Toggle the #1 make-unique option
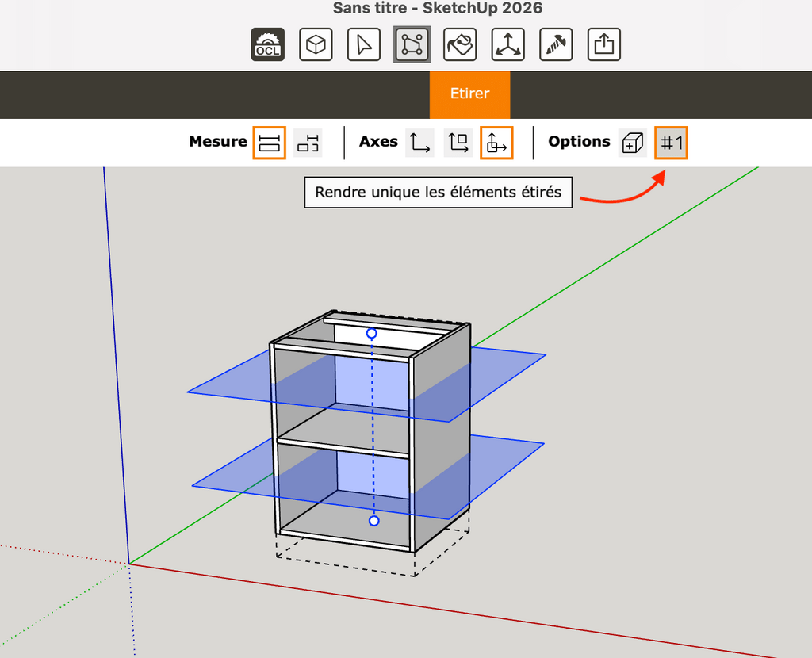This screenshot has width=812, height=658. point(671,143)
